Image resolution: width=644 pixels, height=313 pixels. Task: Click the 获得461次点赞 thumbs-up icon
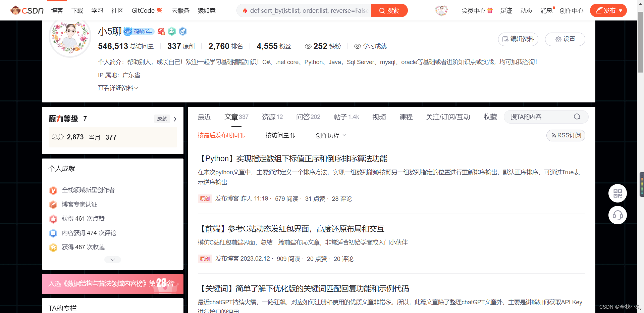tap(53, 219)
